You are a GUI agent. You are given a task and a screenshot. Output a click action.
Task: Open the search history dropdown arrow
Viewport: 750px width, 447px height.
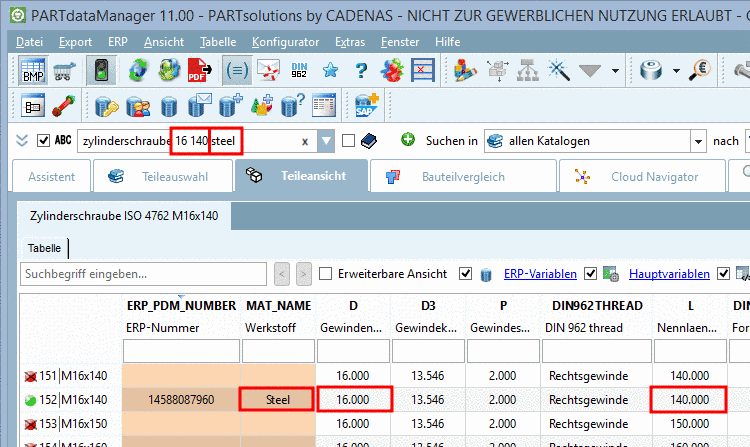point(326,141)
